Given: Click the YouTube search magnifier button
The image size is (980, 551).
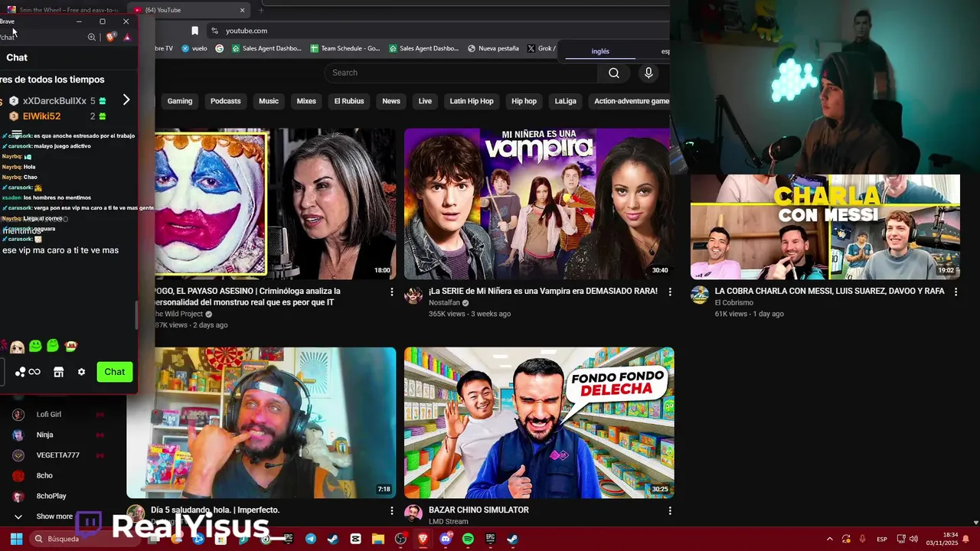Looking at the screenshot, I should [x=614, y=73].
